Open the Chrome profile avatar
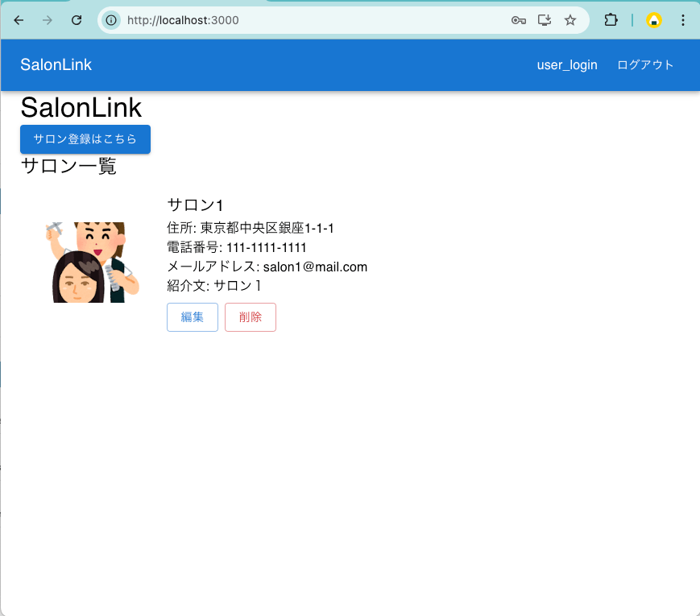The image size is (700, 616). [x=654, y=20]
